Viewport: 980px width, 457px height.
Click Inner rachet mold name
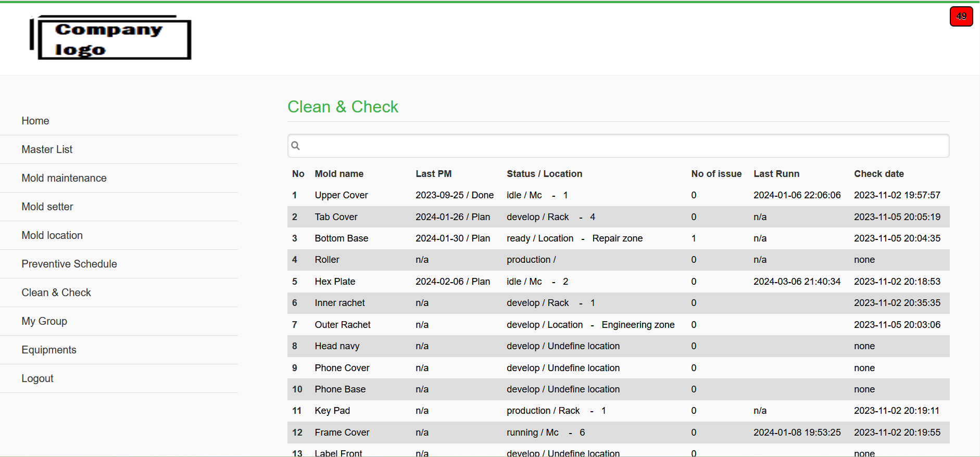point(340,303)
